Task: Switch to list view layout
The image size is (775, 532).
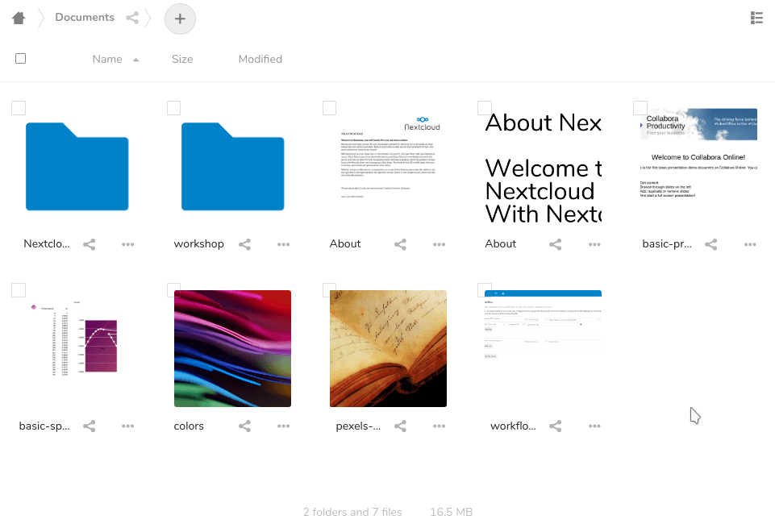Action: (x=756, y=18)
